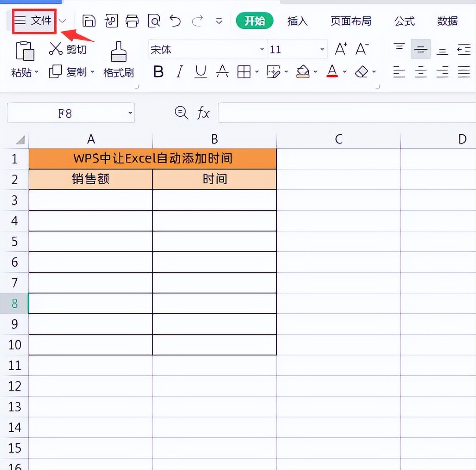The width and height of the screenshot is (476, 470).
Task: Apply the fill color bucket
Action: pos(303,72)
